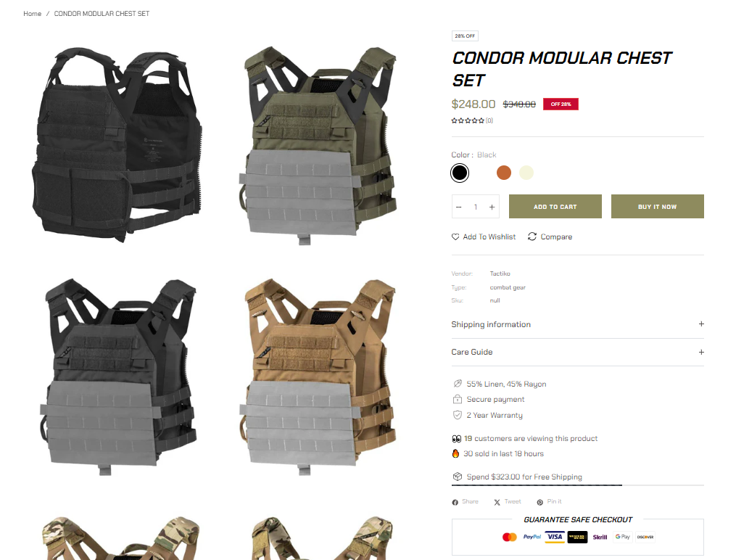Click the PayPal payment icon
This screenshot has height=560, width=736.
pos(532,537)
